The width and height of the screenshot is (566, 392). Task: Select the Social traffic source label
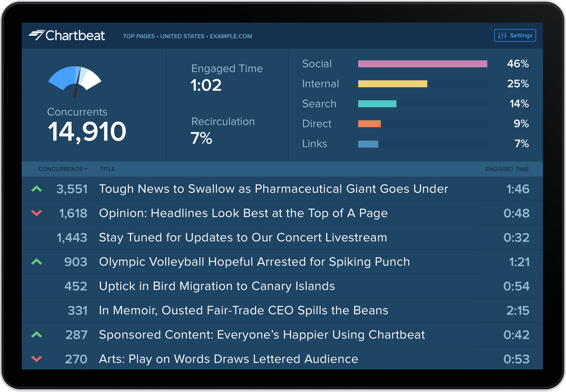316,64
